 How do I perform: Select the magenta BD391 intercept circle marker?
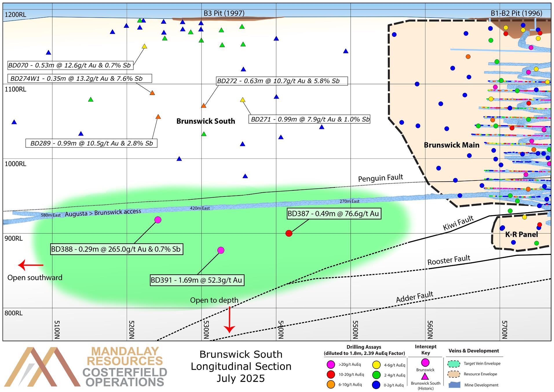[221, 250]
